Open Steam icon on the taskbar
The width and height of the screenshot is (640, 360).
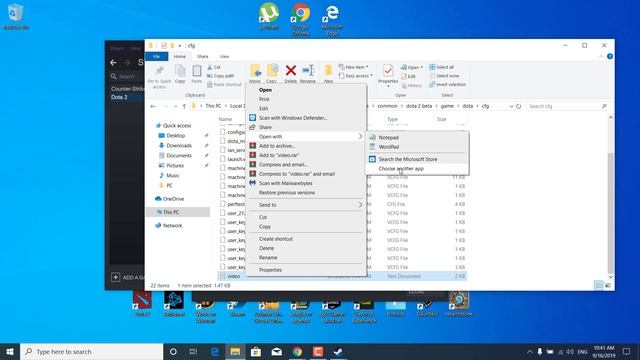pos(338,351)
